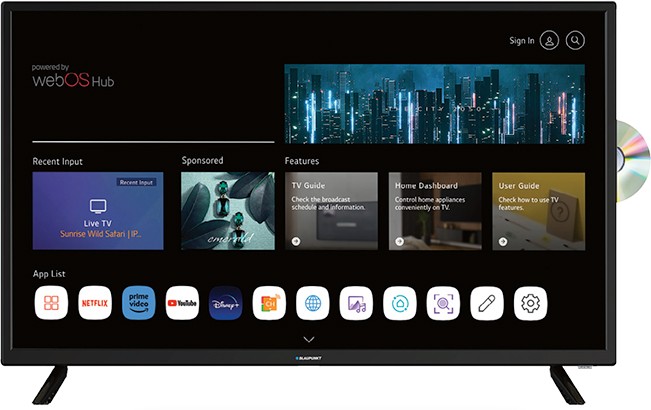Click the arrow on User Guide card
The width and height of the screenshot is (651, 410).
(x=503, y=241)
